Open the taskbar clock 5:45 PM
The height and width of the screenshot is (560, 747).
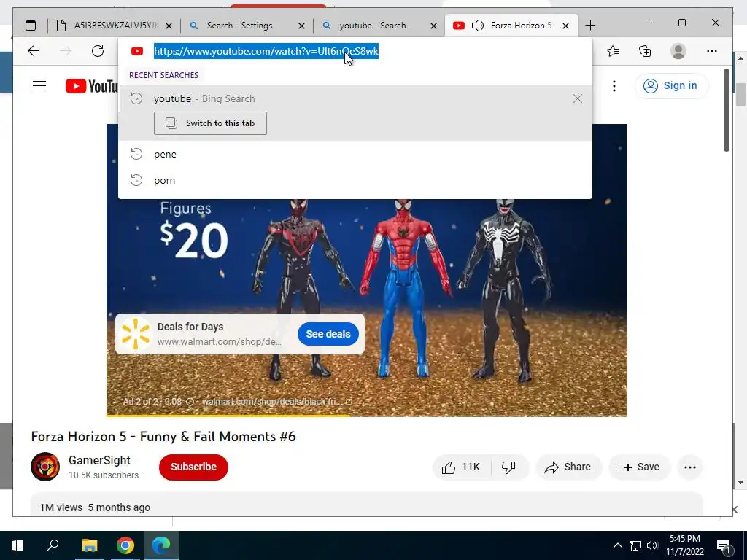click(685, 545)
